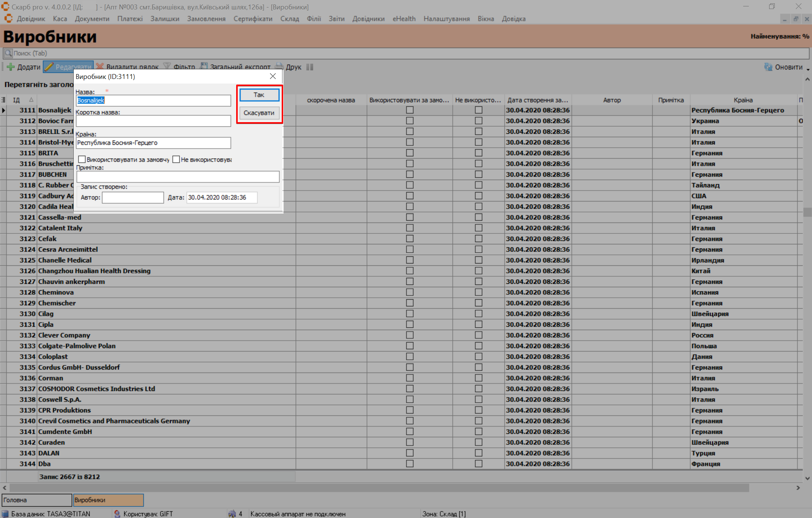Screen dimensions: 812x518
Task: Click the Оновити refresh icon
Action: point(768,67)
